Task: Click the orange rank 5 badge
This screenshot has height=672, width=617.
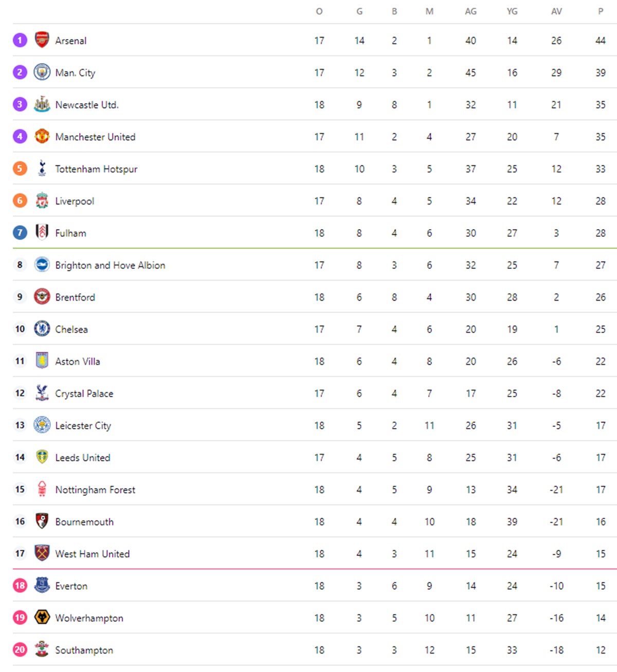Action: pos(20,168)
